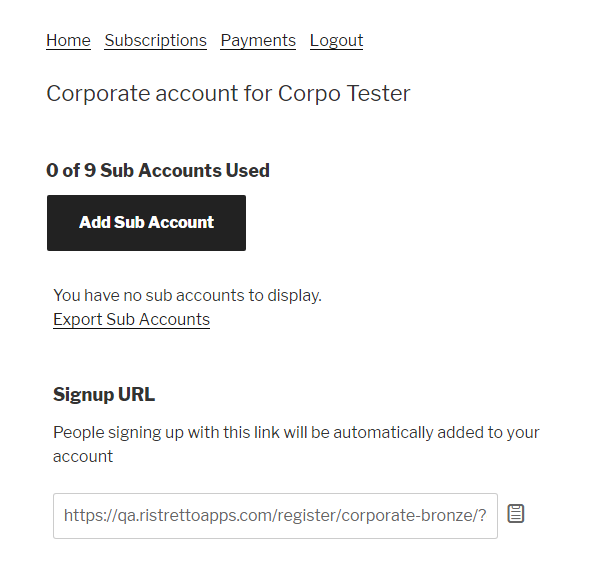
Task: Open the Home navigation link
Action: [x=68, y=40]
